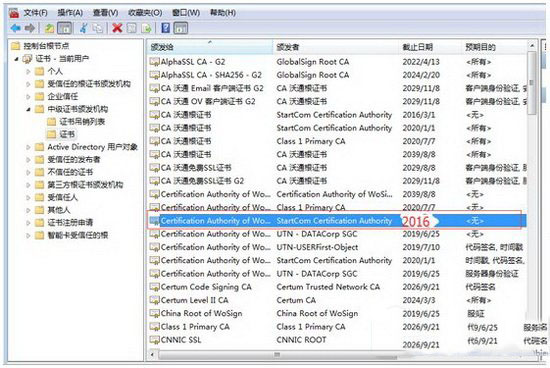
Task: Click the certificate icon beside CNNIC SSL
Action: [154, 340]
